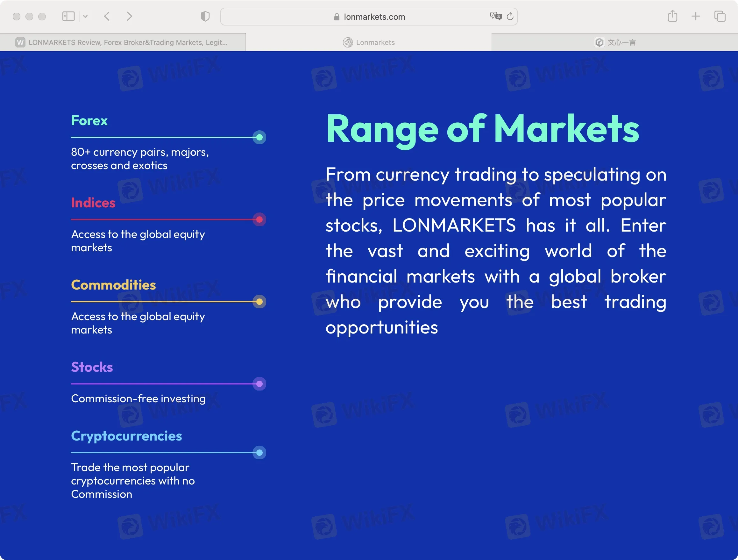
Task: Navigate forward to the next page
Action: (x=130, y=16)
